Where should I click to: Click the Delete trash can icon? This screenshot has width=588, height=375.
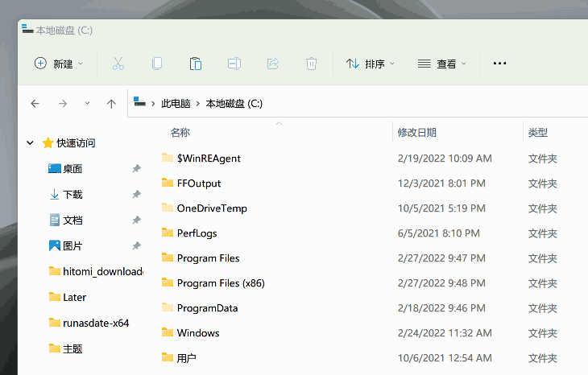[311, 64]
